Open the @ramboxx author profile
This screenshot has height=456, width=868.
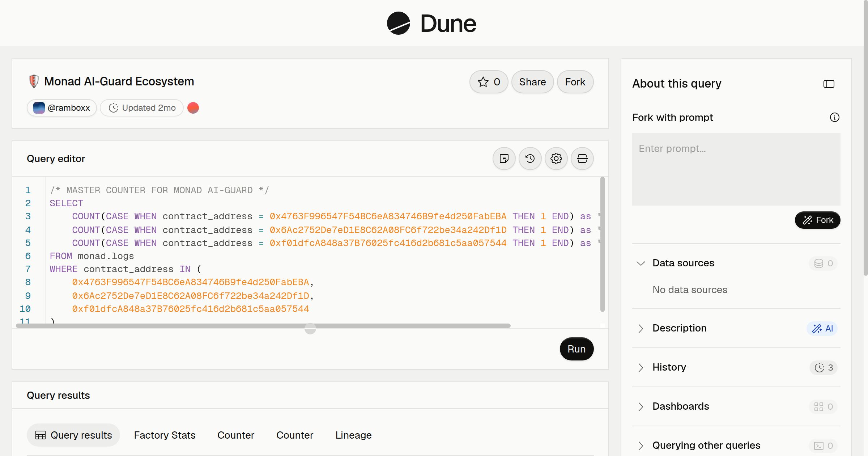coord(62,108)
